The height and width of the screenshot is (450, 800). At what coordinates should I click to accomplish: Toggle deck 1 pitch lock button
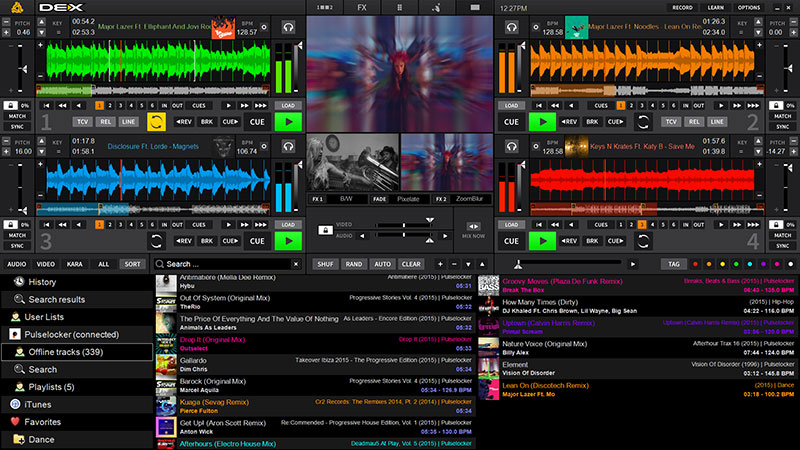(x=9, y=104)
